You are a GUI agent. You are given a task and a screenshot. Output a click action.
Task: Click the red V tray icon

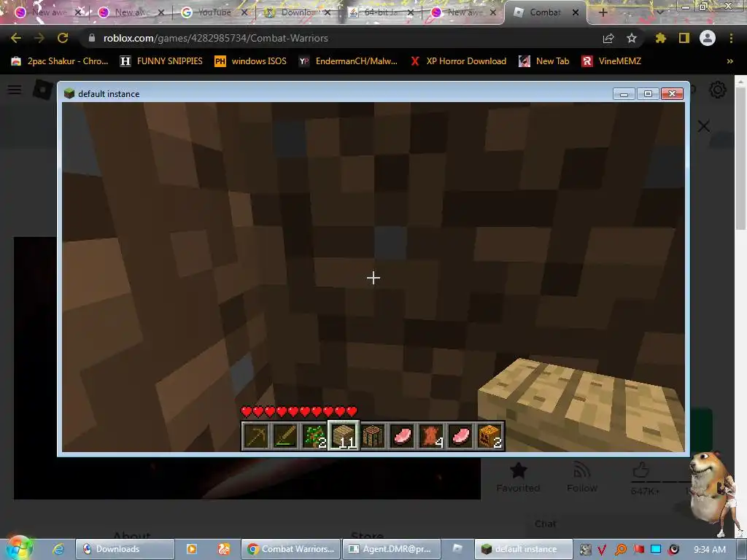602,550
